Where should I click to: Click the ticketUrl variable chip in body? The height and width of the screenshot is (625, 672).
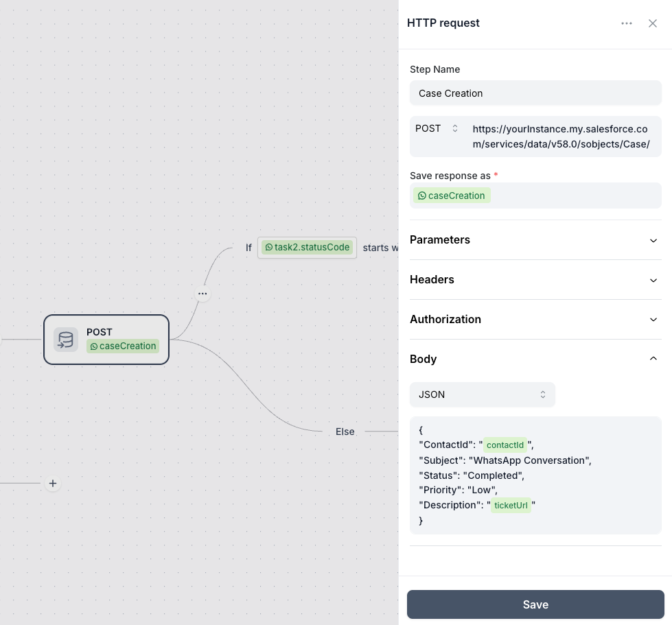click(x=511, y=506)
